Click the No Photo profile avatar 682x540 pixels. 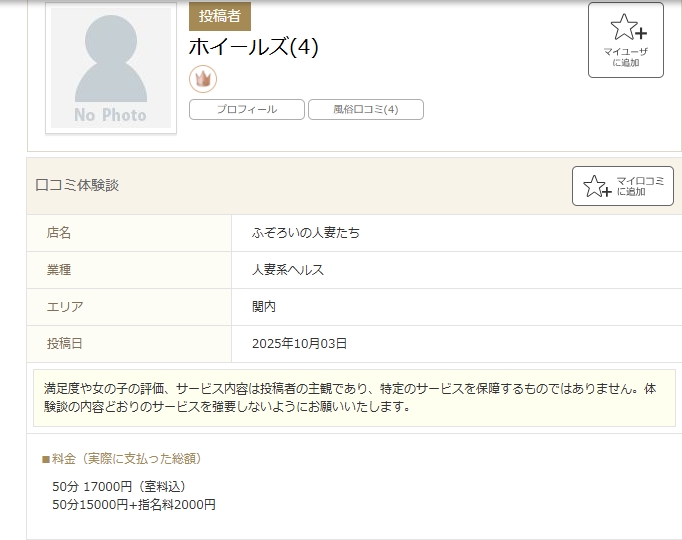(111, 68)
